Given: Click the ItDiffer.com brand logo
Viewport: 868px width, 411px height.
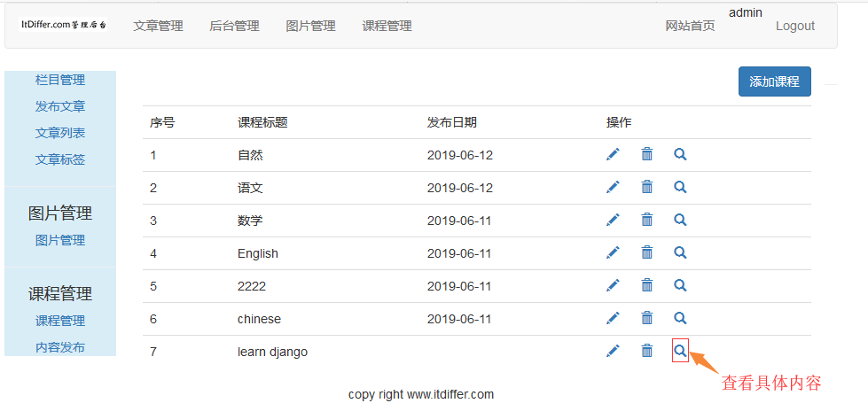Looking at the screenshot, I should (64, 26).
